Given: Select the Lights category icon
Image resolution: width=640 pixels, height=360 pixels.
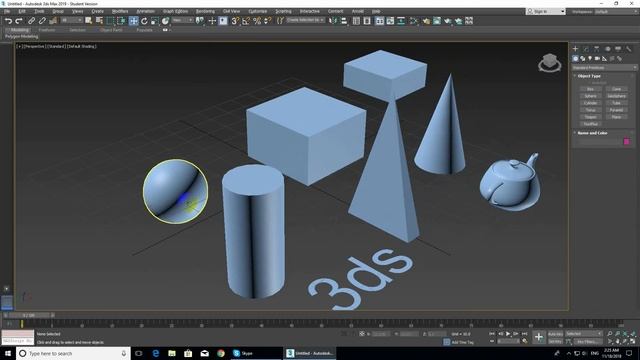Looking at the screenshot, I should pos(590,59).
